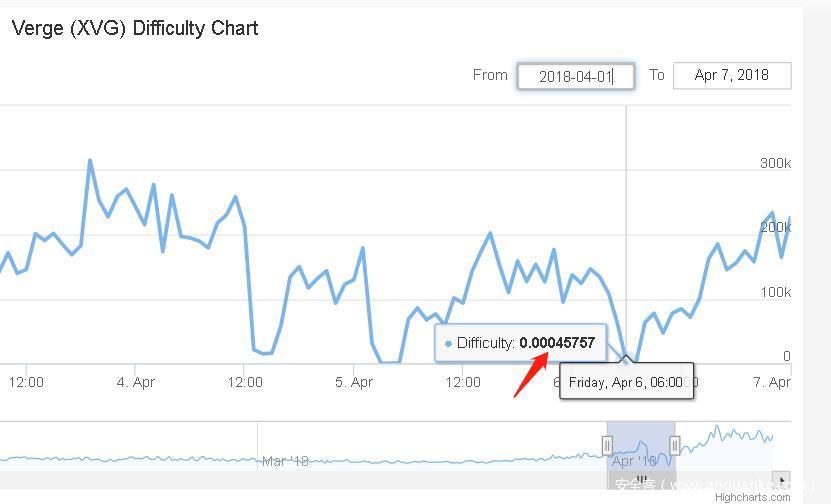Click the right navigator range handle
This screenshot has height=504, width=831.
(x=675, y=446)
